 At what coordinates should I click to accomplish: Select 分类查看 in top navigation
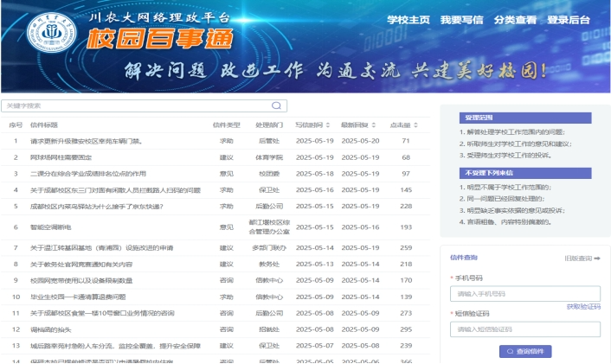coord(515,21)
